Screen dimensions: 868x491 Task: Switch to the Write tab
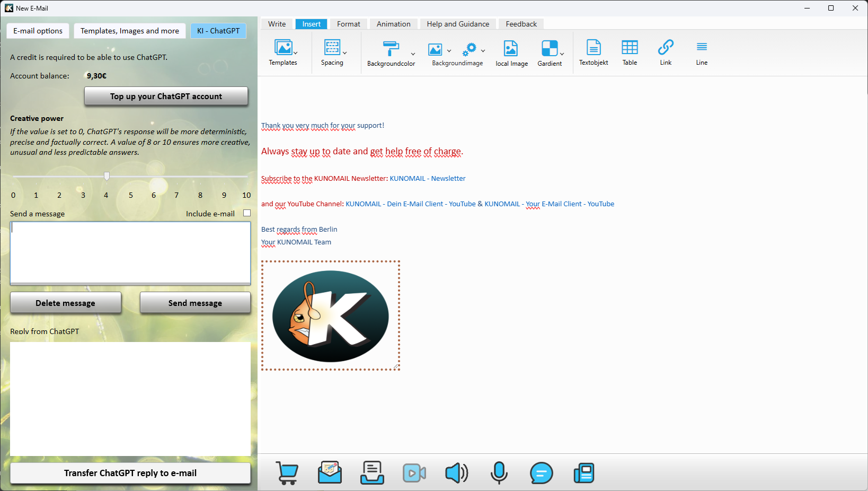click(277, 24)
